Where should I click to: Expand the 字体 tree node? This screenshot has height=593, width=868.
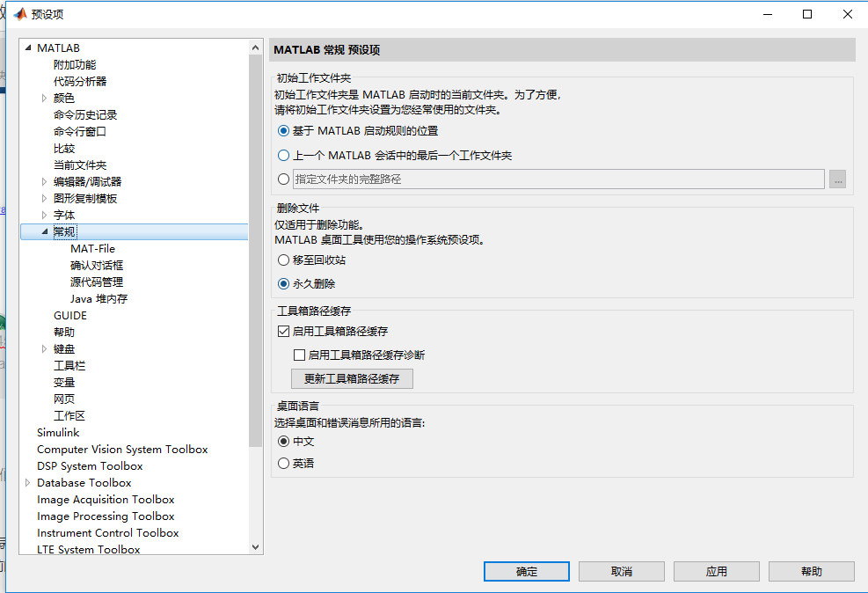point(44,215)
